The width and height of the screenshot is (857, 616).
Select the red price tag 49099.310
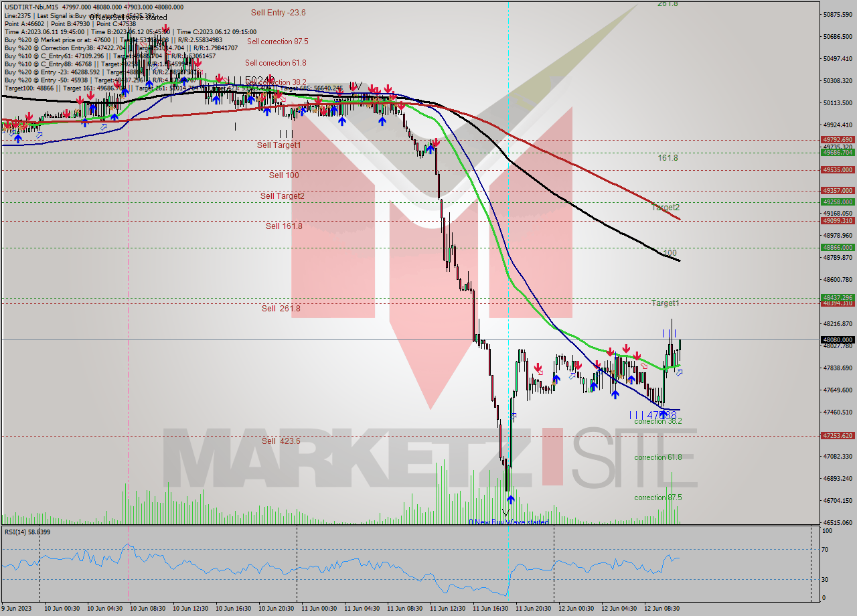838,221
